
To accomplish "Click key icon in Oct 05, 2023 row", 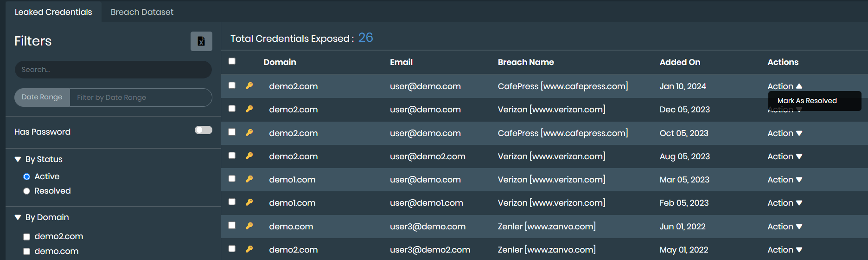I will 249,132.
